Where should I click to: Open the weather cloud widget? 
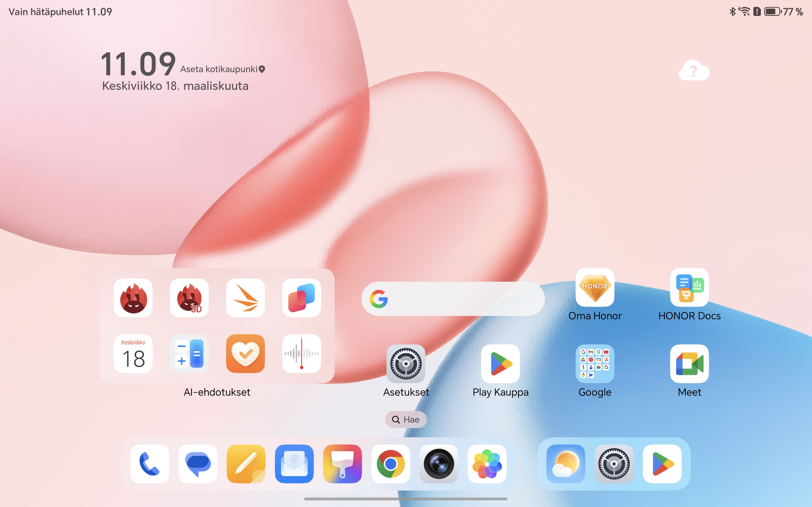pyautogui.click(x=694, y=70)
